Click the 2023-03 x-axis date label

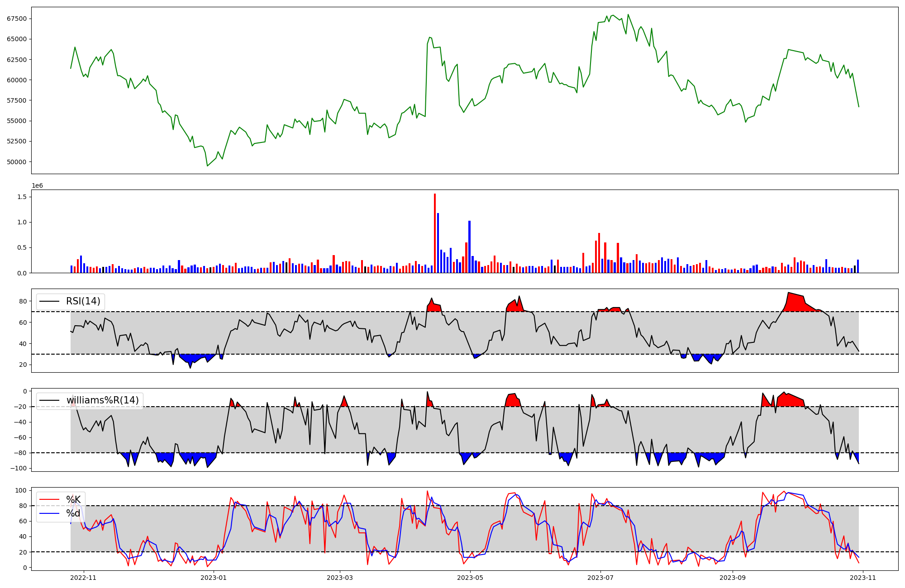tap(340, 578)
